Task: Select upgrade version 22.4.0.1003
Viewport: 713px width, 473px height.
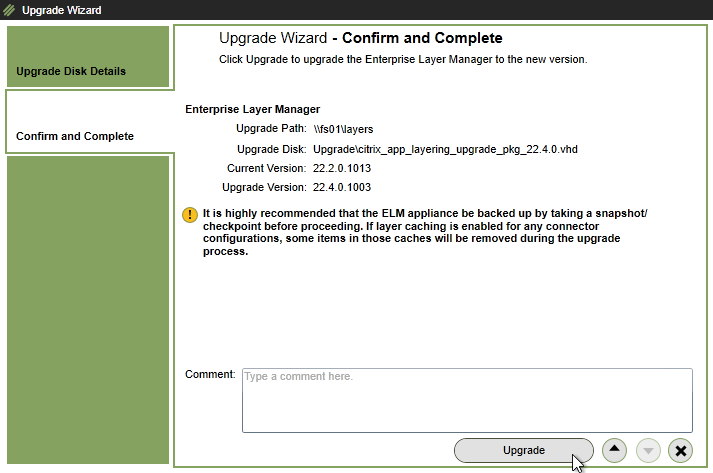Action: coord(342,187)
